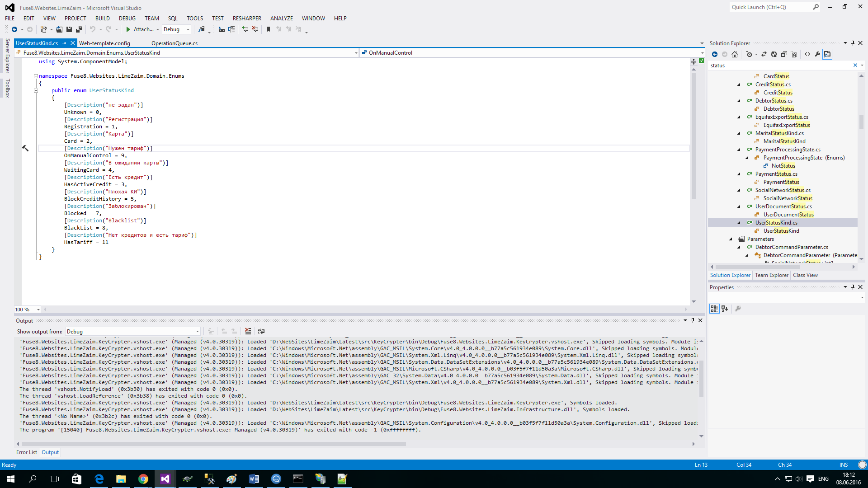
Task: Click Clear All icon in Output panel
Action: (x=248, y=331)
